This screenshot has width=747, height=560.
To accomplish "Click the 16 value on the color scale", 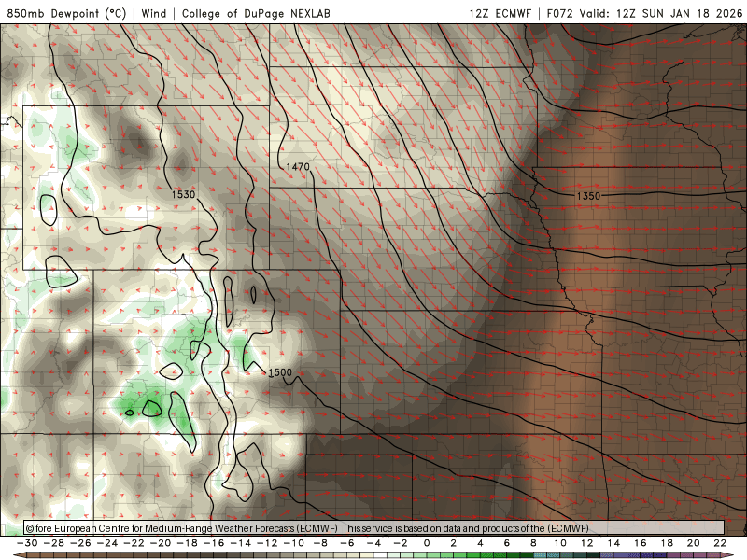I will [x=641, y=543].
